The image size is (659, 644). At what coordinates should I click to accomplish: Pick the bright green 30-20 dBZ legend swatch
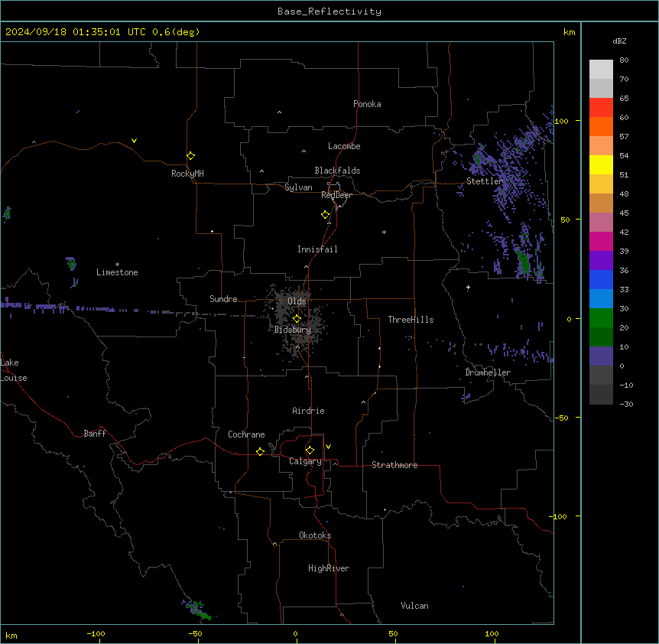pyautogui.click(x=601, y=318)
